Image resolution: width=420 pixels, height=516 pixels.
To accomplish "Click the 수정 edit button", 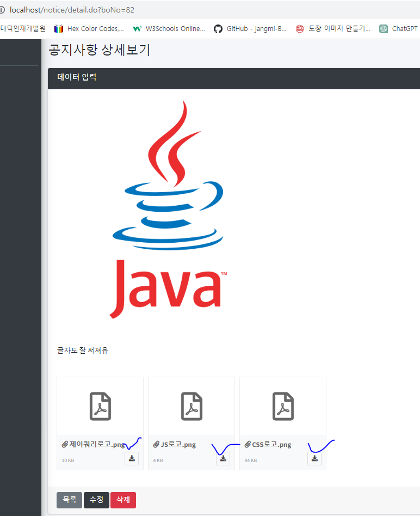I will click(x=96, y=500).
